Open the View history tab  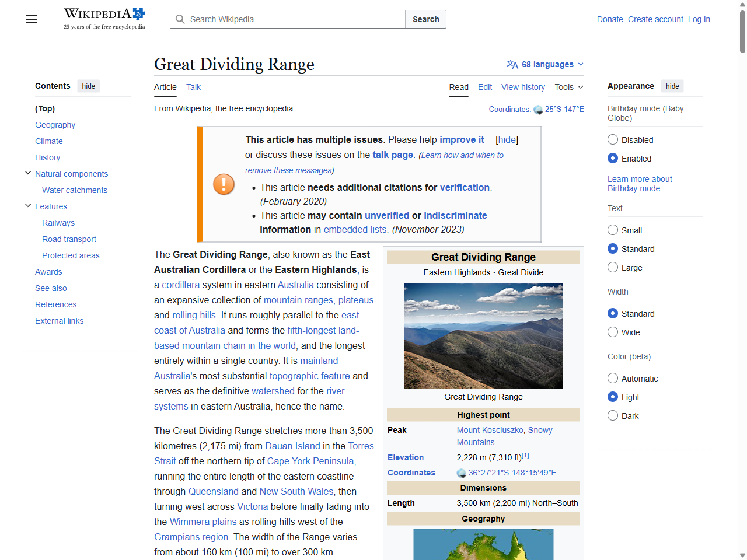[523, 87]
